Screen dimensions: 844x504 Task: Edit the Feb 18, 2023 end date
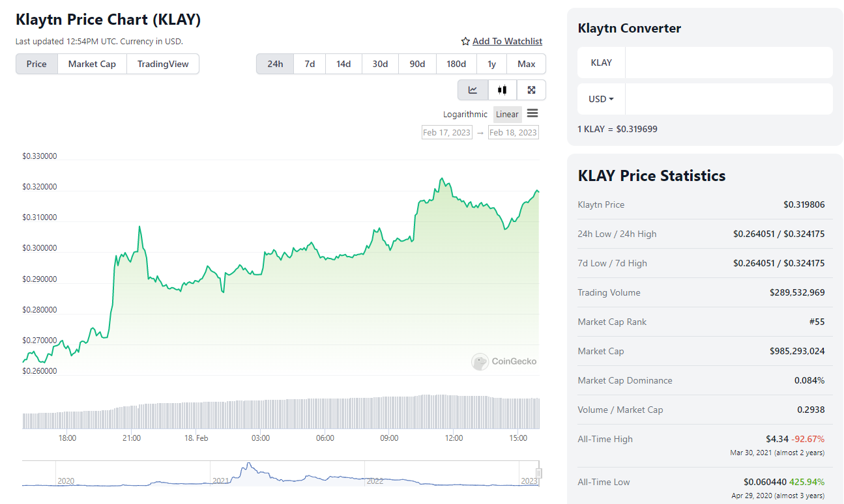pos(514,132)
